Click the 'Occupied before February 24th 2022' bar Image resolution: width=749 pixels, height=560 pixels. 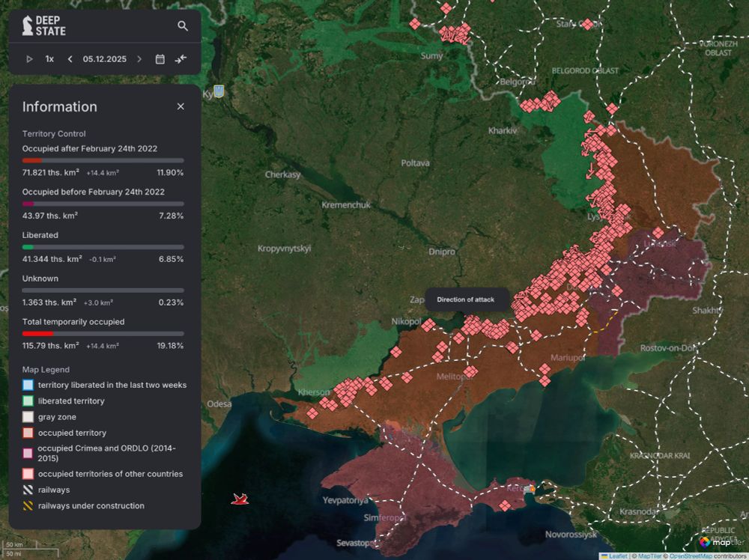point(103,204)
